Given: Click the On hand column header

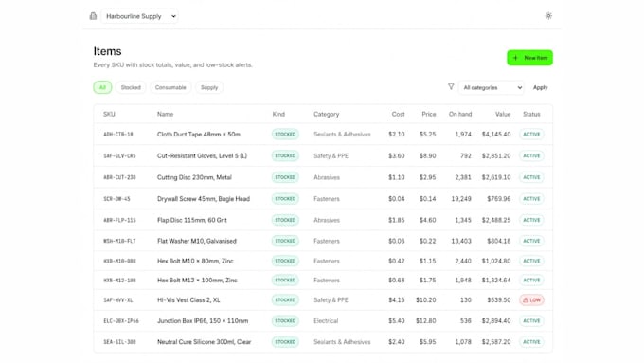Looking at the screenshot, I should click(x=460, y=114).
